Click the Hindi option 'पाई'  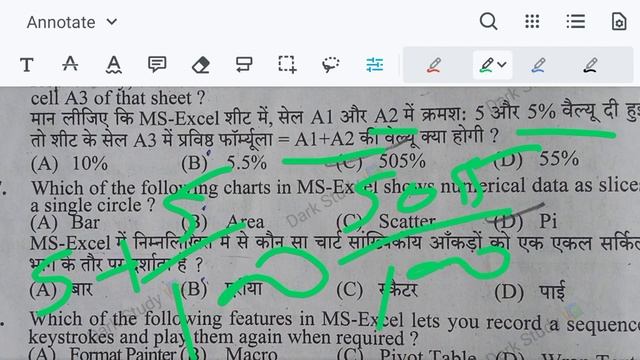(552, 292)
